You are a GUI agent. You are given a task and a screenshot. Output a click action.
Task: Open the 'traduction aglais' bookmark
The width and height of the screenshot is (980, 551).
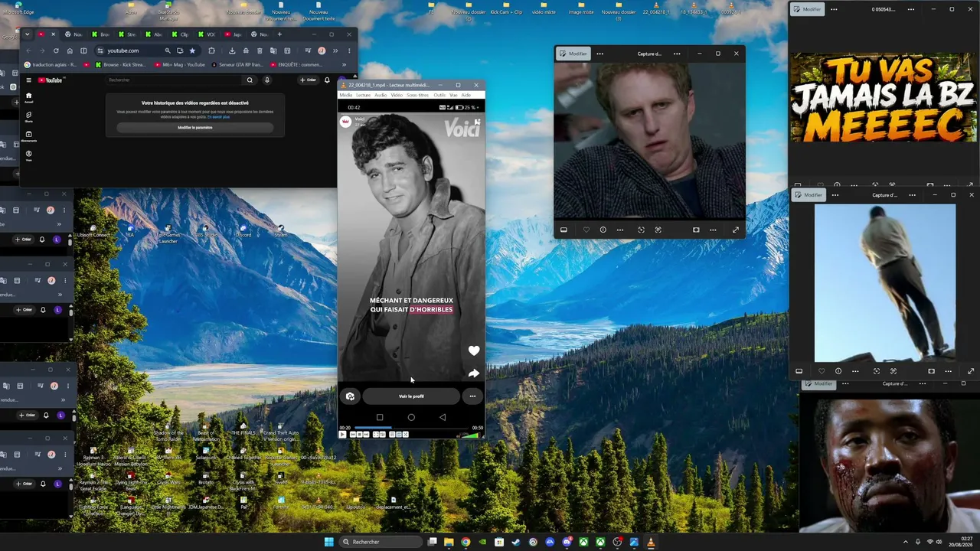51,64
